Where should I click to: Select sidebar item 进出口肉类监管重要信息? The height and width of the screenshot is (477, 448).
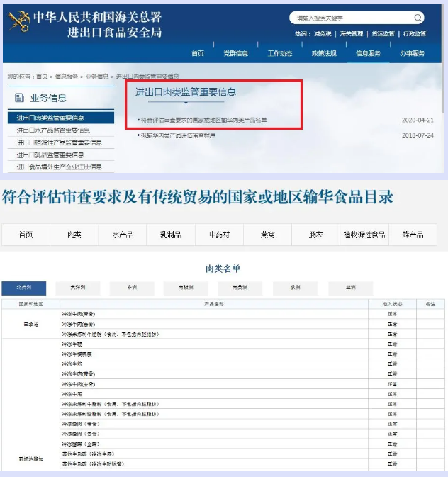[61, 118]
